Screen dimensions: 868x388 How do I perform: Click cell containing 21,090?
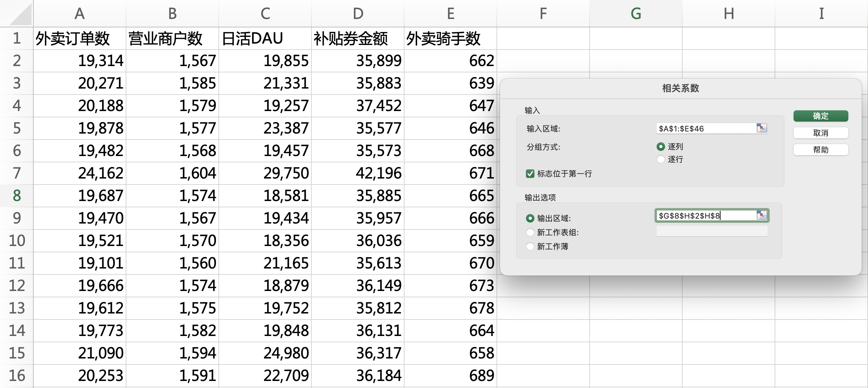[x=80, y=353]
